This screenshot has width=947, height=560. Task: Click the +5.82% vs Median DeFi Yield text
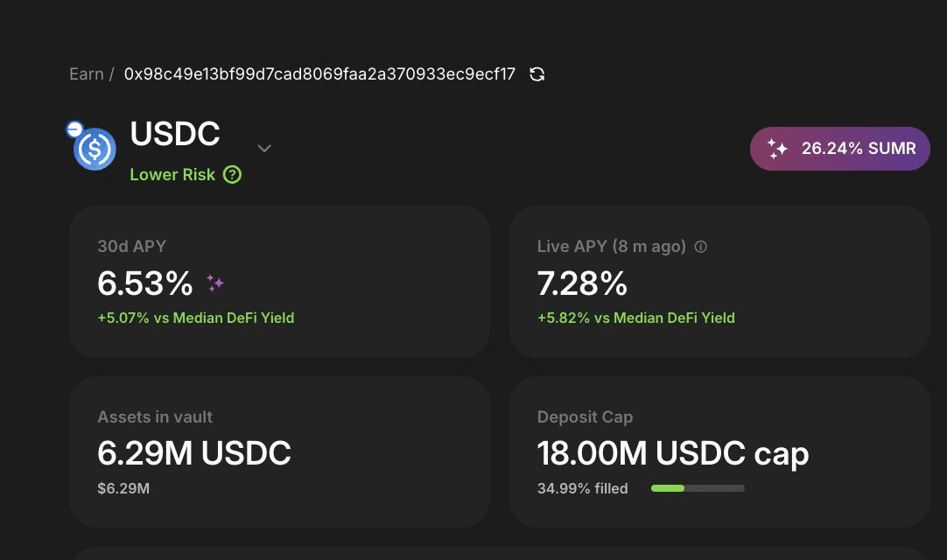click(x=635, y=318)
